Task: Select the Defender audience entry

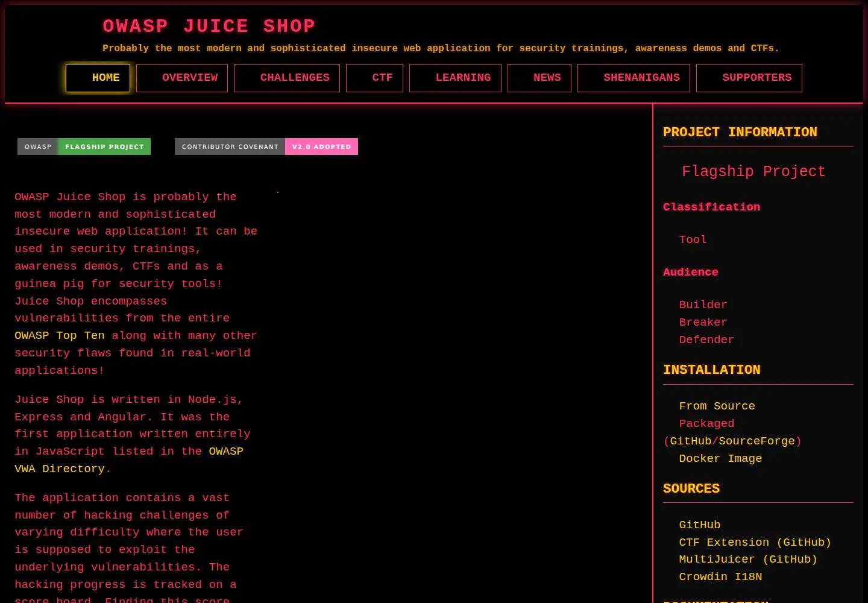Action: [706, 340]
